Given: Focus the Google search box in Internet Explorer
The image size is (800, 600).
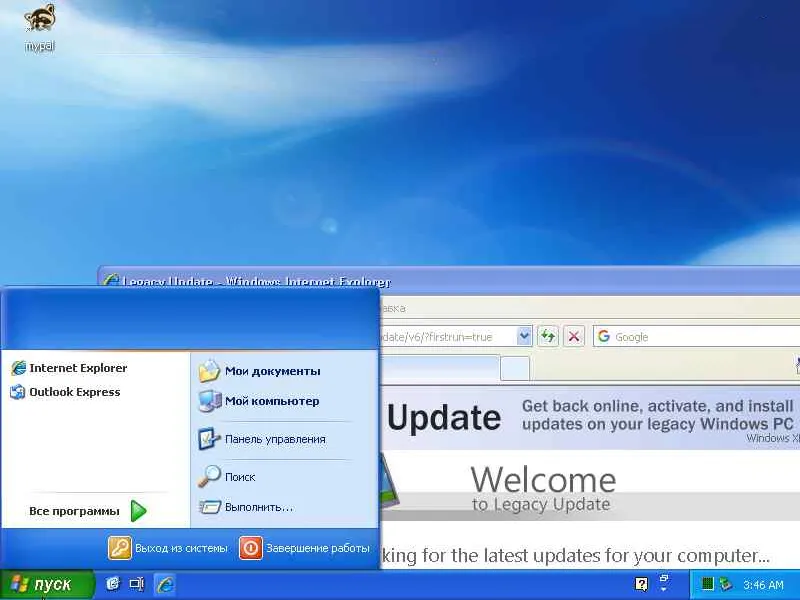Looking at the screenshot, I should pos(696,337).
